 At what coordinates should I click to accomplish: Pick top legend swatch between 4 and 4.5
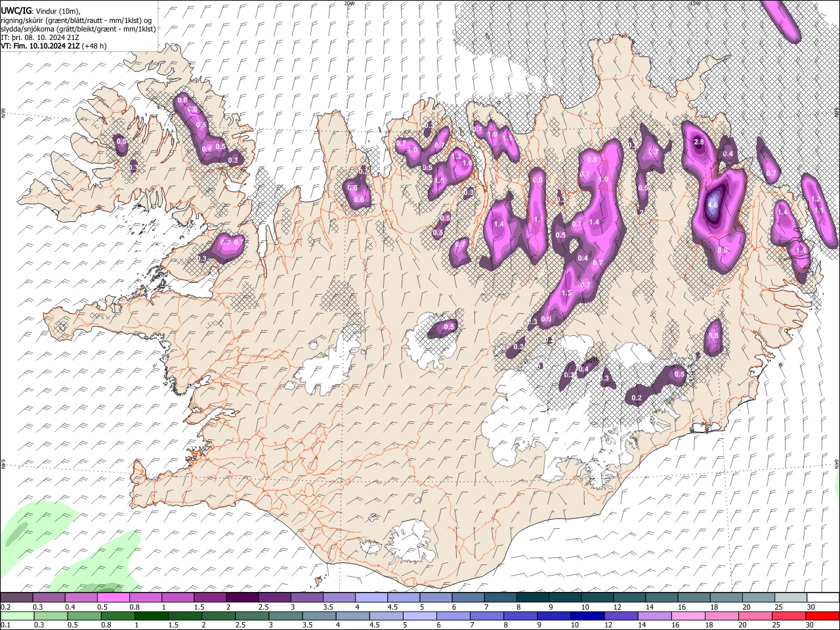tap(371, 597)
